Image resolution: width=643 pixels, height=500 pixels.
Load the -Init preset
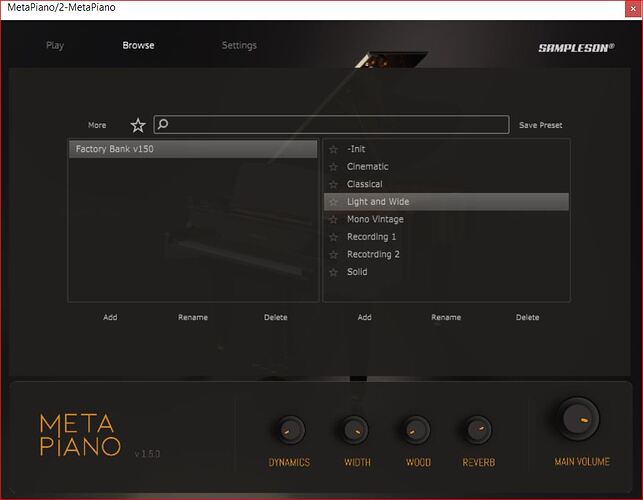click(x=446, y=149)
